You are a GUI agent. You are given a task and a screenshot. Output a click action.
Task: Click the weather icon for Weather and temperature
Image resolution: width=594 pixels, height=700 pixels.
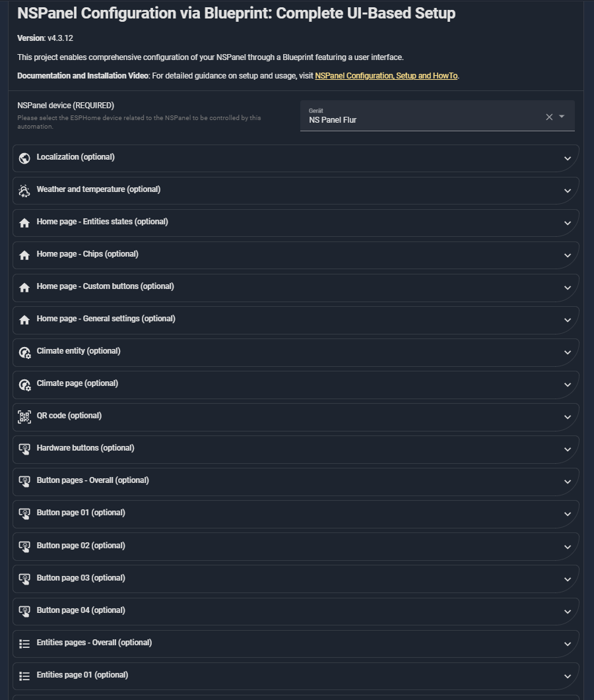tap(24, 191)
